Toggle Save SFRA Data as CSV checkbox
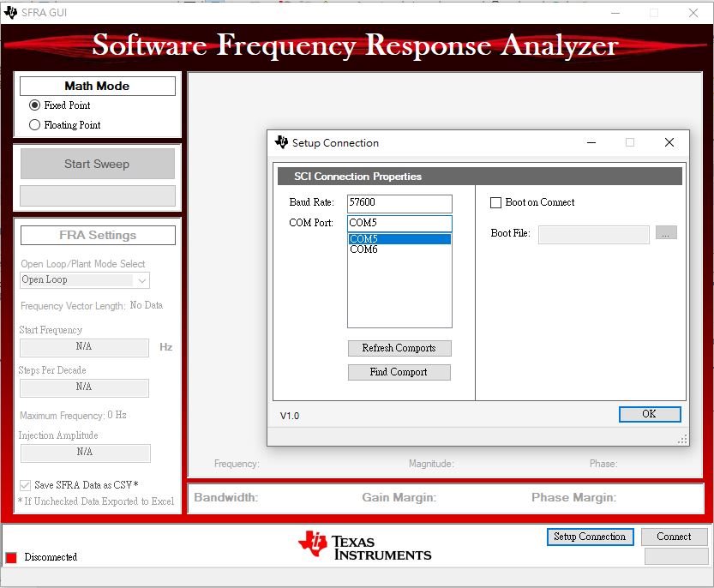Viewport: 714px width, 588px height. coord(25,485)
